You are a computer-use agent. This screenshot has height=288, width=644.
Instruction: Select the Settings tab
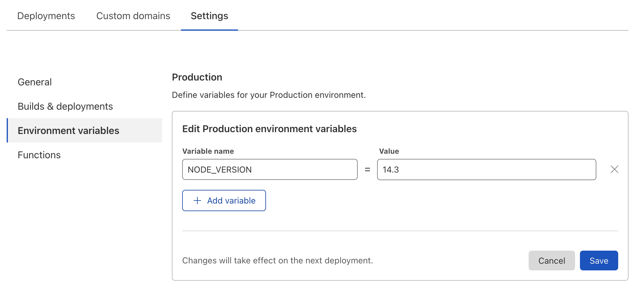[x=209, y=16]
